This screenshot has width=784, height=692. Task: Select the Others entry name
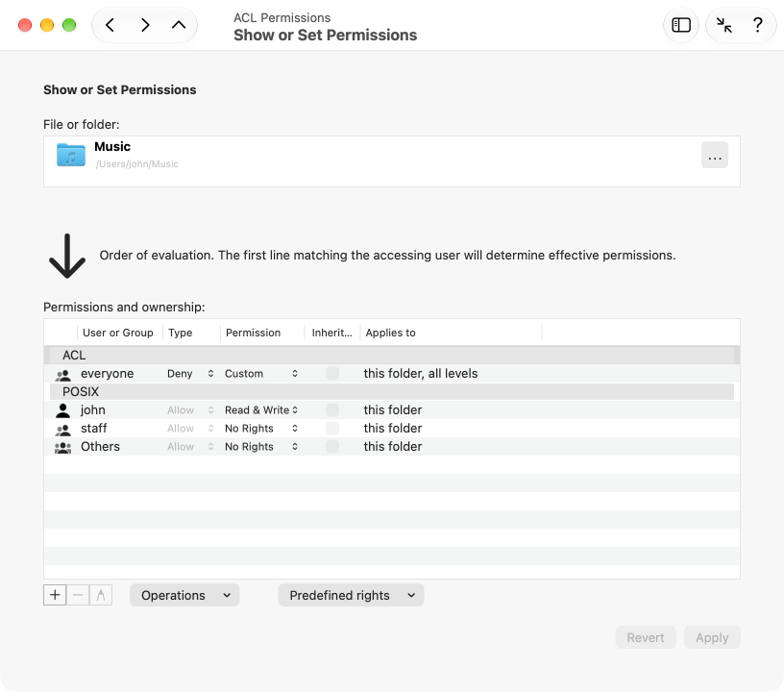pos(101,447)
